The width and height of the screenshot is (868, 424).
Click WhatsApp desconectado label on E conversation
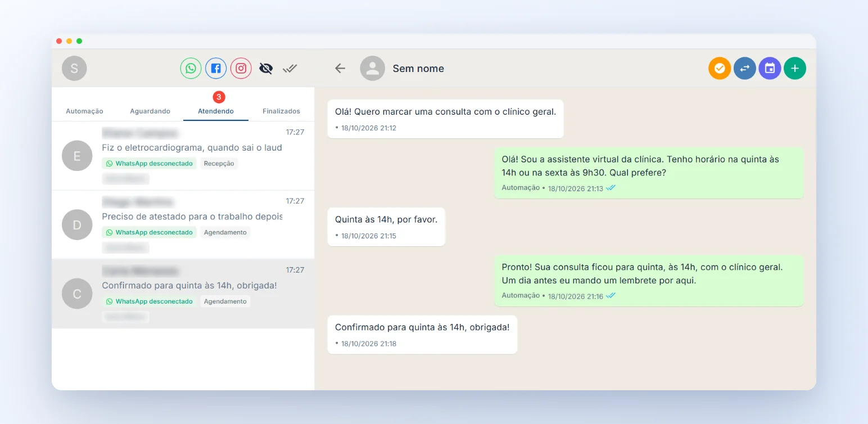149,164
